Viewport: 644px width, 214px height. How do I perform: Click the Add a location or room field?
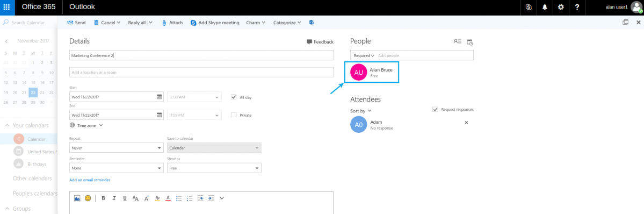201,72
